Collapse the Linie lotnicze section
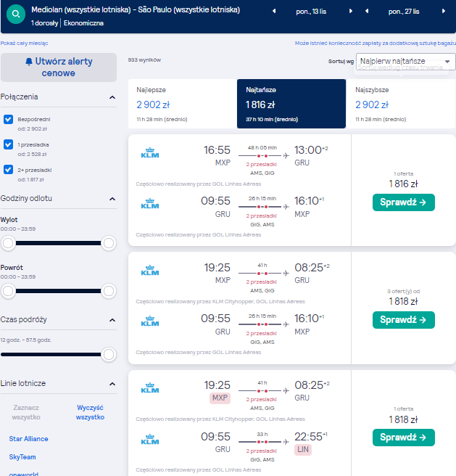The image size is (456, 476). (112, 384)
